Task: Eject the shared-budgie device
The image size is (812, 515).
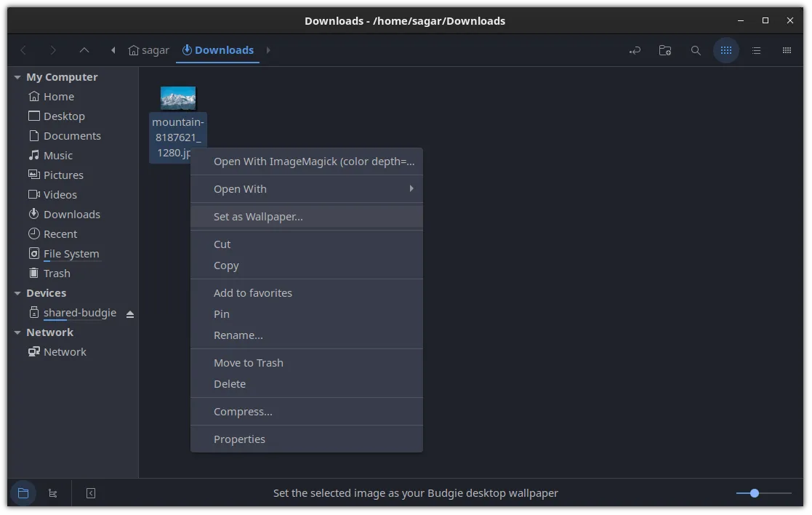Action: 130,314
